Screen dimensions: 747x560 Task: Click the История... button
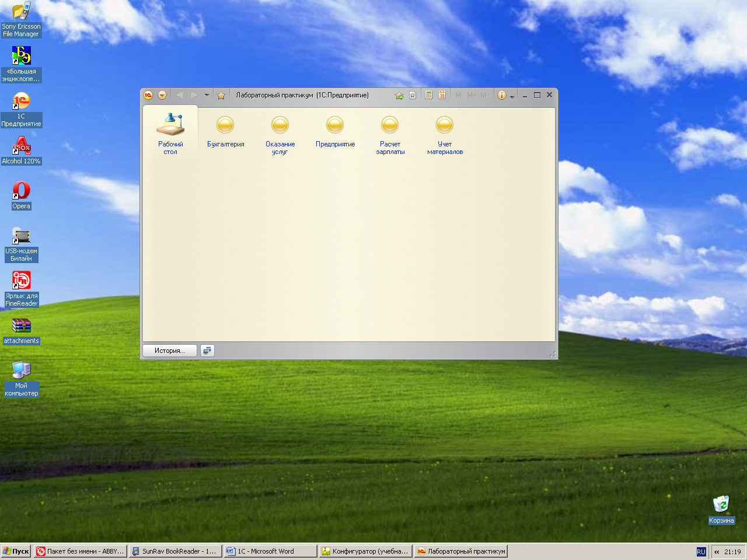(x=170, y=351)
